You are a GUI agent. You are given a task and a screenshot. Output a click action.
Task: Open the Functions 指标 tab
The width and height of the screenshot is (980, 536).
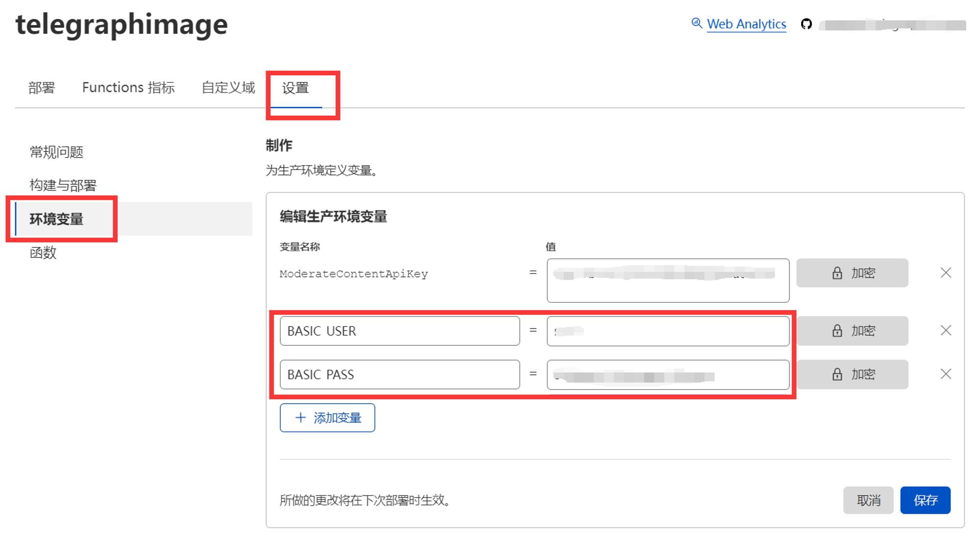(128, 88)
